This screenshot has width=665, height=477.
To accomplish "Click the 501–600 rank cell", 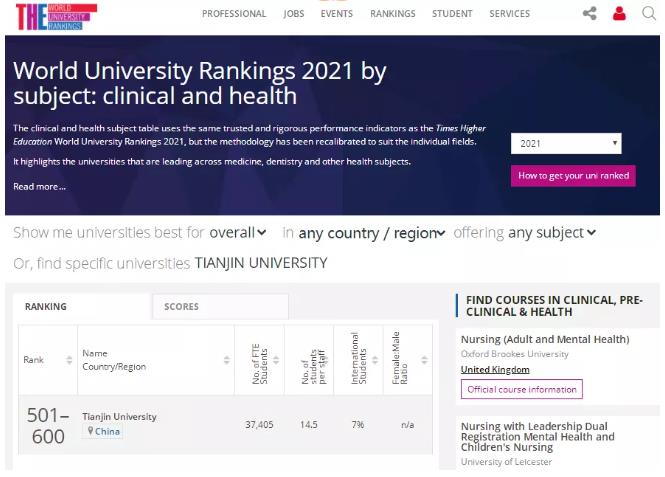I will click(48, 425).
